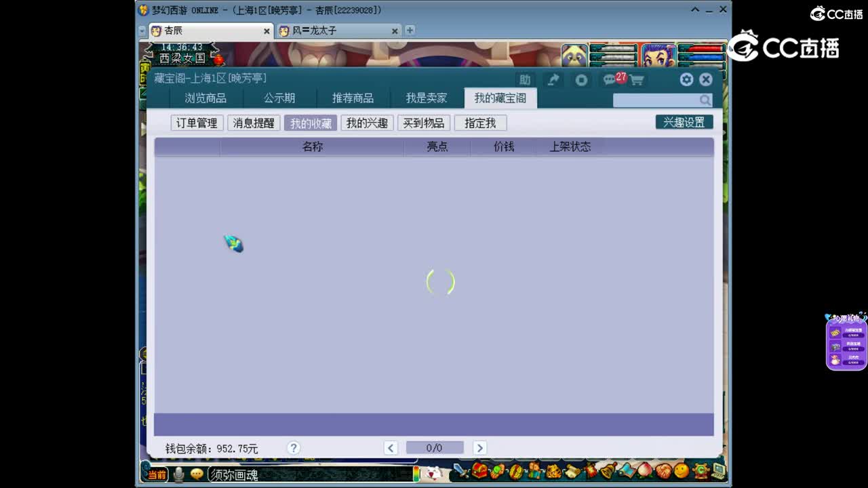This screenshot has height=488, width=868.
Task: Open the 推荐商品 tab
Action: 353,98
